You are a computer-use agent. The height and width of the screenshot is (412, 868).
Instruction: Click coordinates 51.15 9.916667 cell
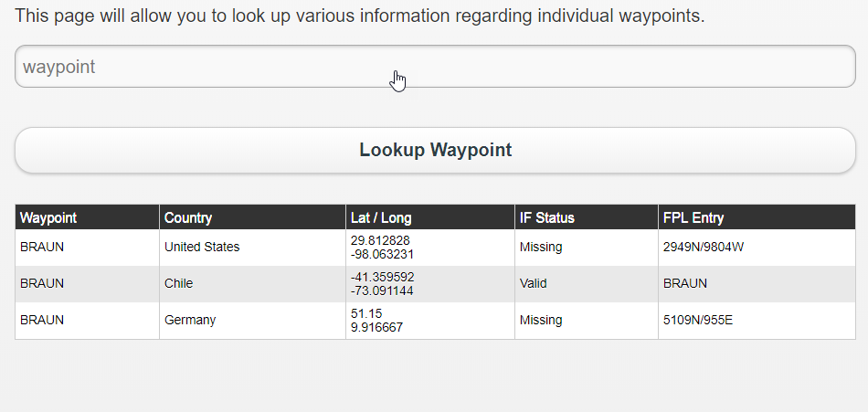click(x=376, y=321)
